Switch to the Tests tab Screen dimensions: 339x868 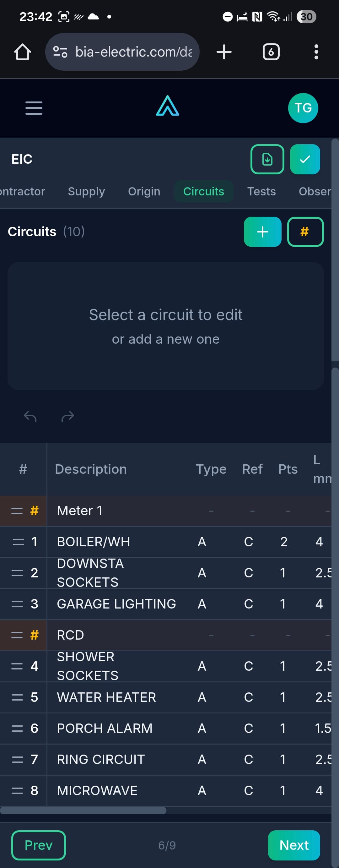261,191
